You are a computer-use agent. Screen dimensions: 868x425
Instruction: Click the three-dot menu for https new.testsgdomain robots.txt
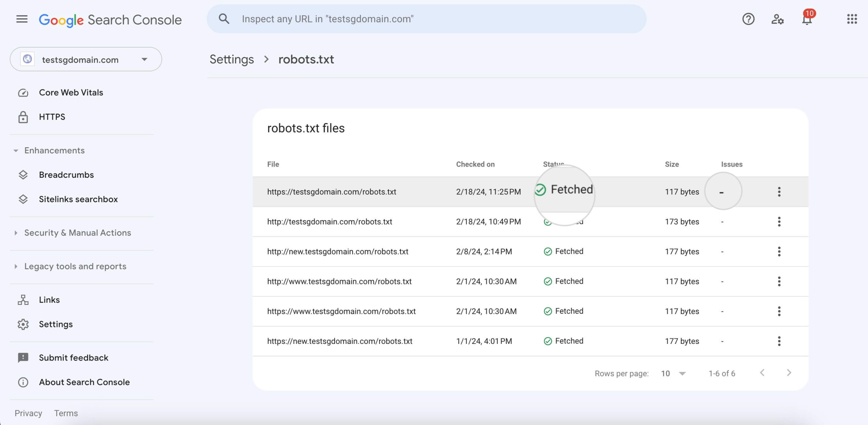[x=779, y=341]
